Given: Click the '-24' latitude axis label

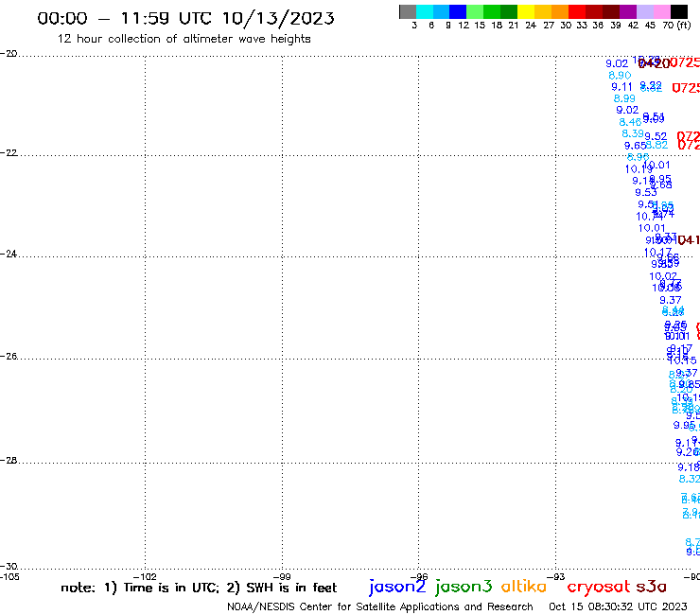Looking at the screenshot, I should coord(9,254).
